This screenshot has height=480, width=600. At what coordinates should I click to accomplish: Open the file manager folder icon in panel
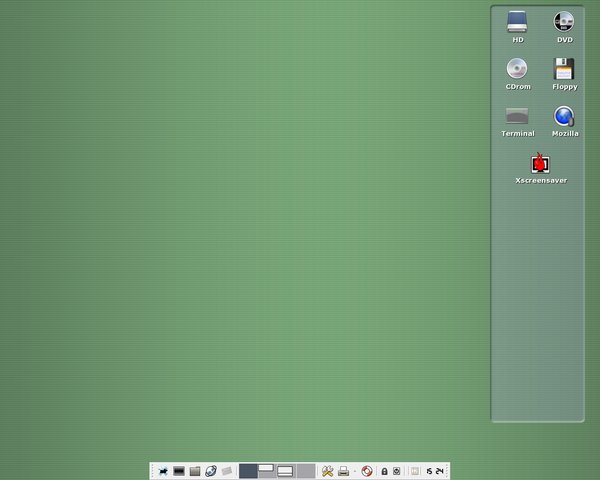tap(195, 471)
